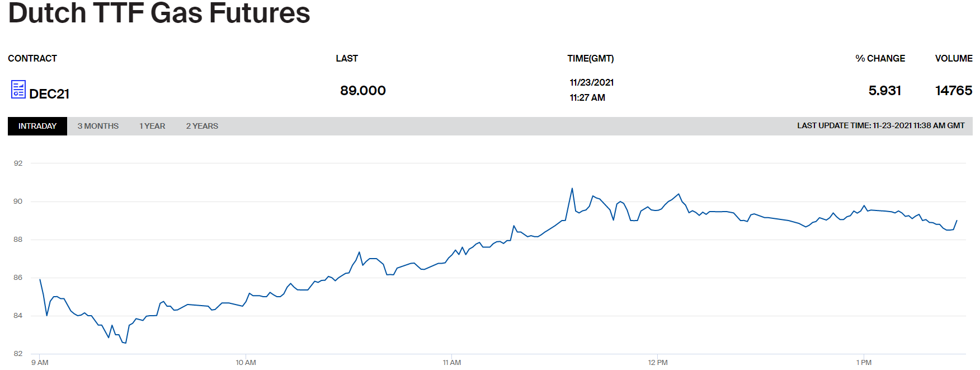
Task: Click the DEC21 contract name
Action: [49, 94]
